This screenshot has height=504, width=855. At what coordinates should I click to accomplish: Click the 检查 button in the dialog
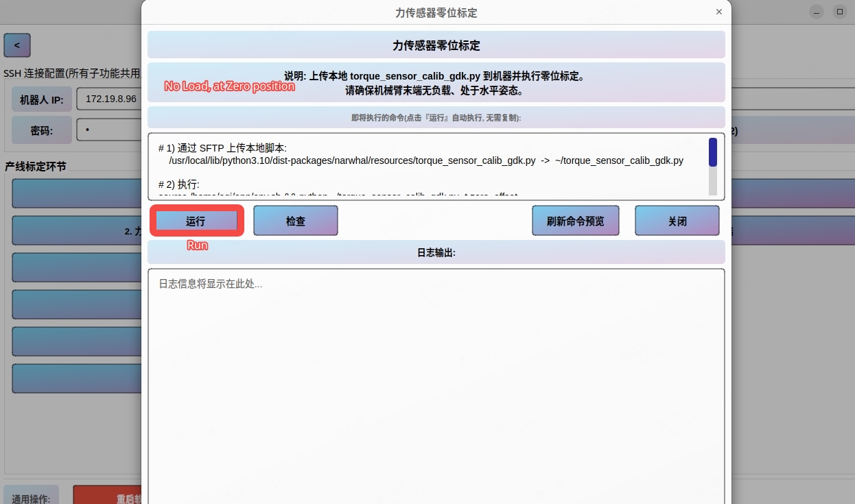click(296, 221)
